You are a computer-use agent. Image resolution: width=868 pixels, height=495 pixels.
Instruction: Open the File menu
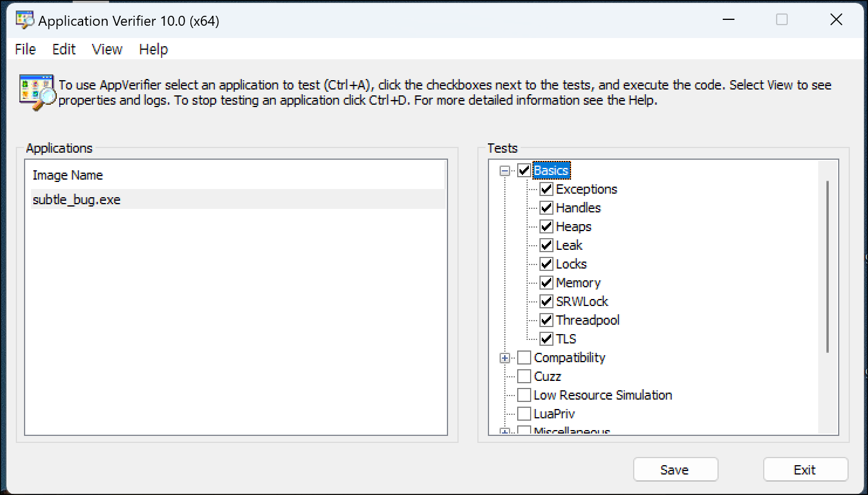[x=25, y=49]
